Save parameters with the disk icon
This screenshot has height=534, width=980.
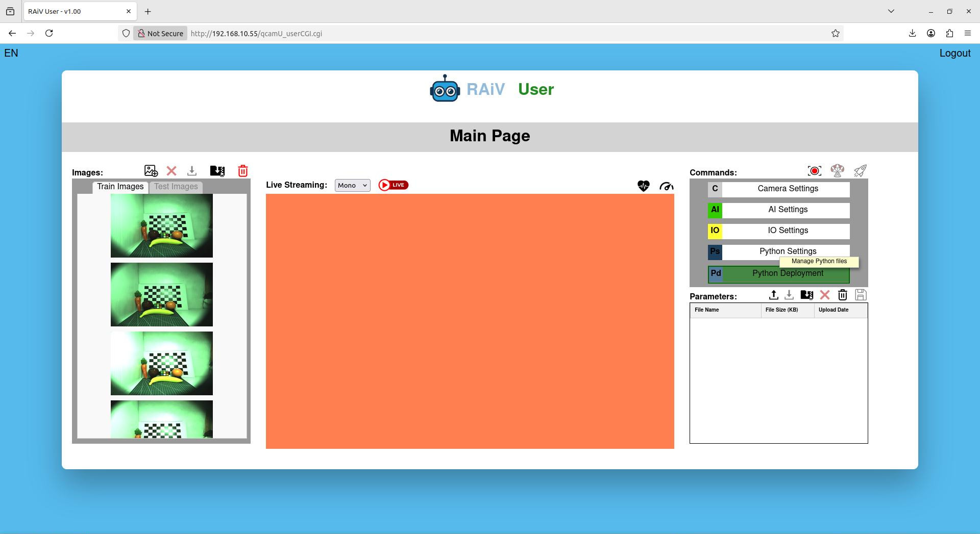861,295
